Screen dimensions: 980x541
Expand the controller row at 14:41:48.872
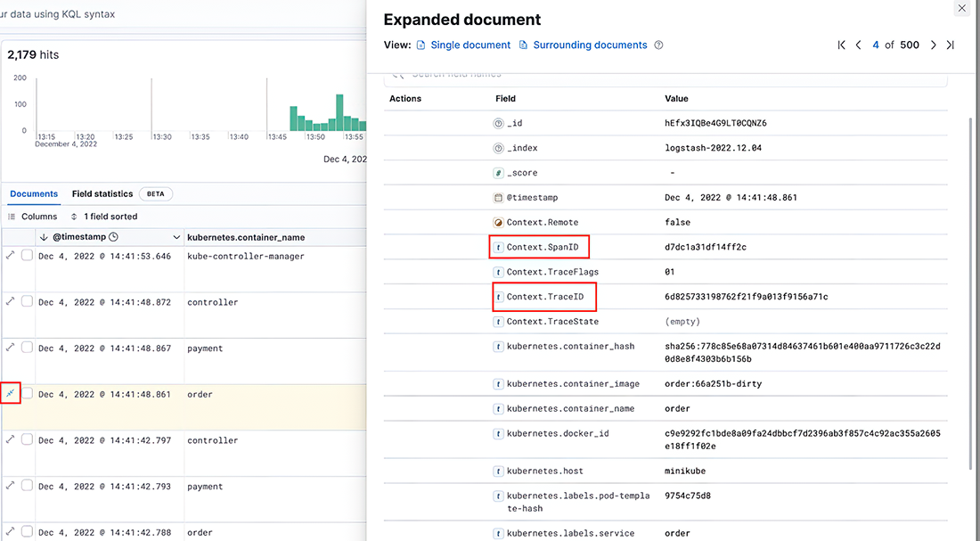tap(10, 301)
